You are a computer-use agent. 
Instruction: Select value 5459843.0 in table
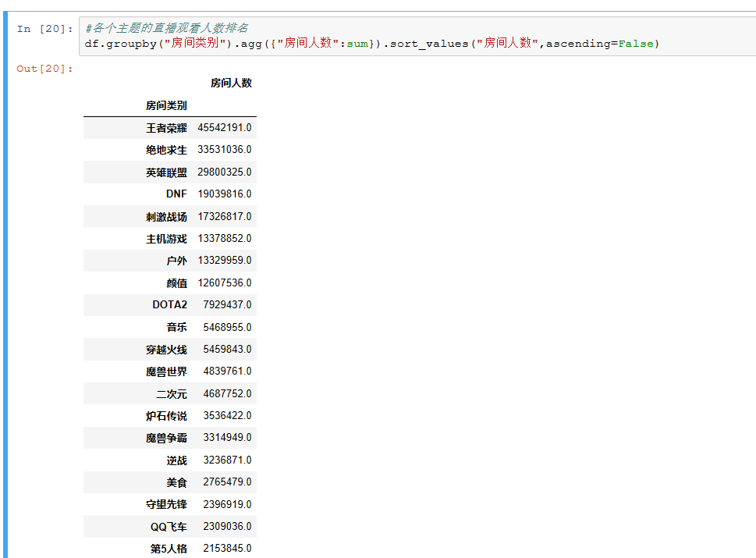point(228,349)
